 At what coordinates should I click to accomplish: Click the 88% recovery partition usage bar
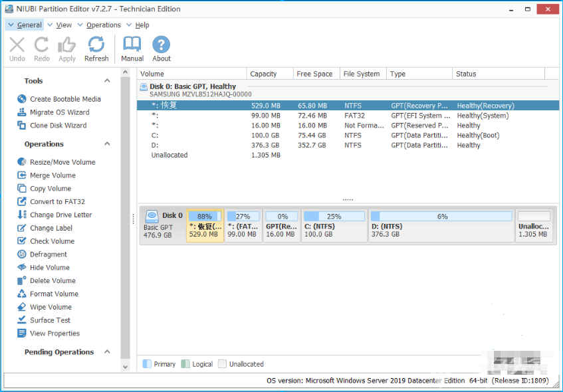point(205,216)
